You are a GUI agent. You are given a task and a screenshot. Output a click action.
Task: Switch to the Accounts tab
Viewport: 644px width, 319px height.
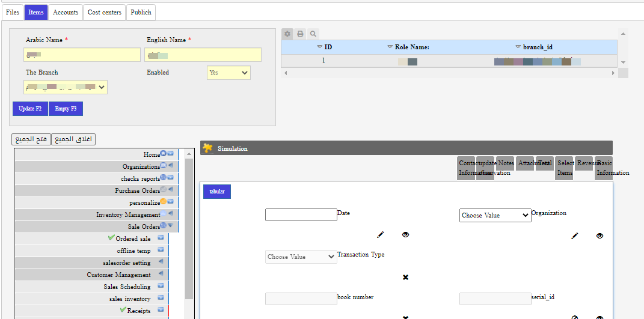click(x=66, y=12)
